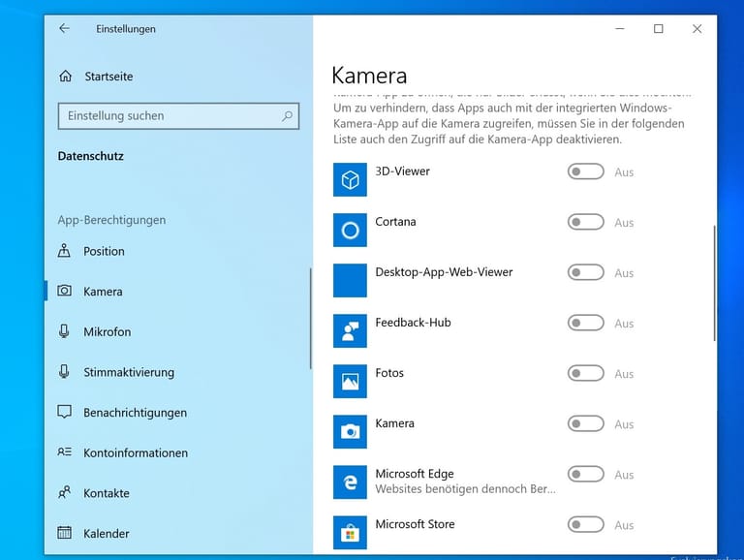Select the Kamera icon in sidebar

click(65, 291)
